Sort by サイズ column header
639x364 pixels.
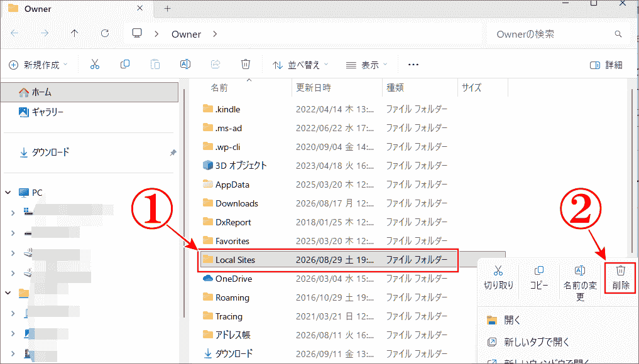tap(471, 87)
